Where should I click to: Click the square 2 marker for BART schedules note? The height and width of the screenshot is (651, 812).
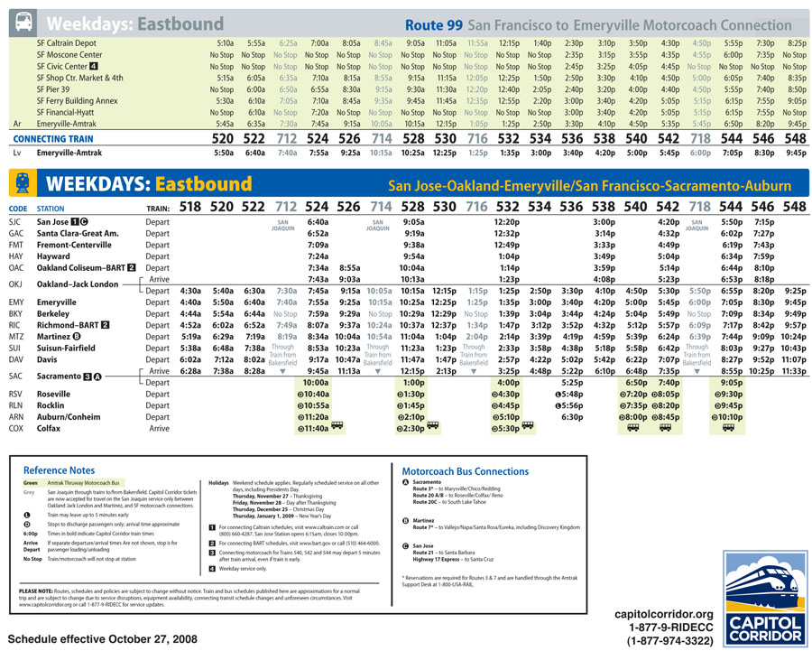(212, 544)
